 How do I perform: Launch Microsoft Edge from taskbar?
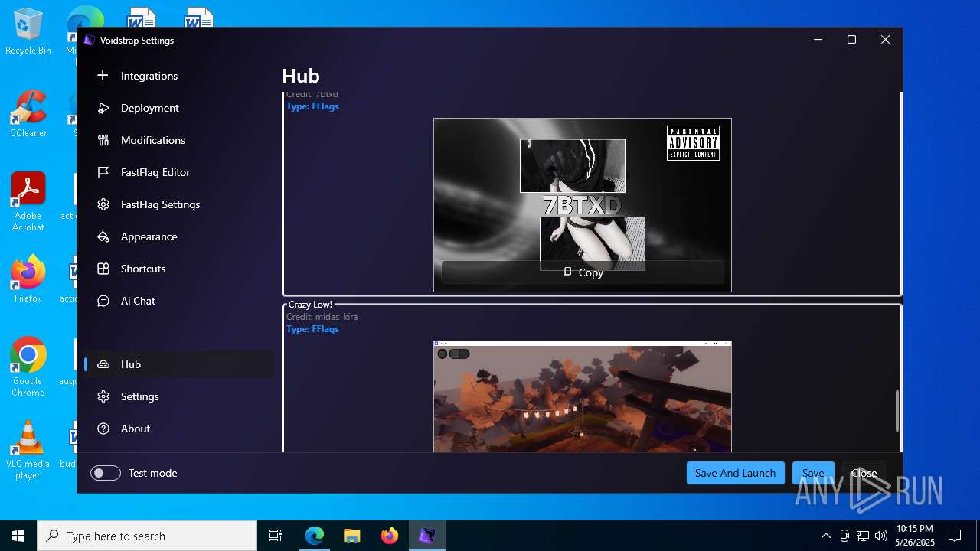(x=315, y=536)
